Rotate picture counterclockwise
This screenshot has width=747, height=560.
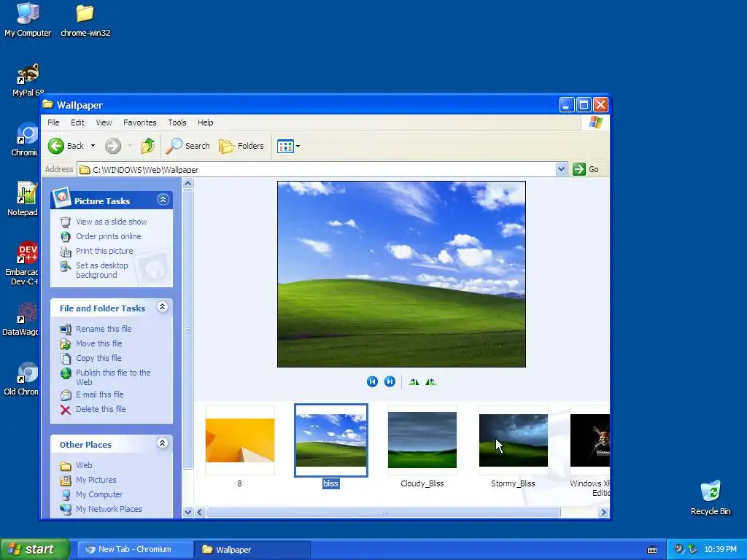tap(430, 381)
